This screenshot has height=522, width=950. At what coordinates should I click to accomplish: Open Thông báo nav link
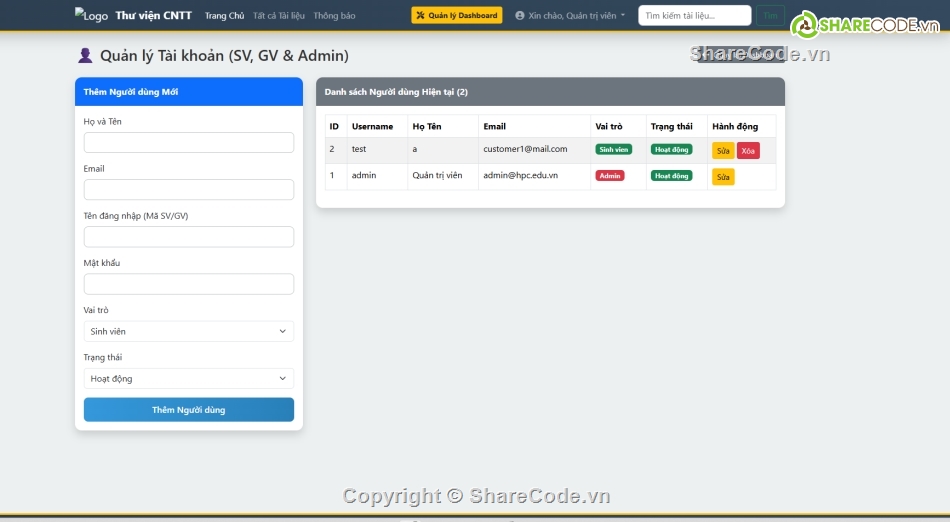pos(334,16)
